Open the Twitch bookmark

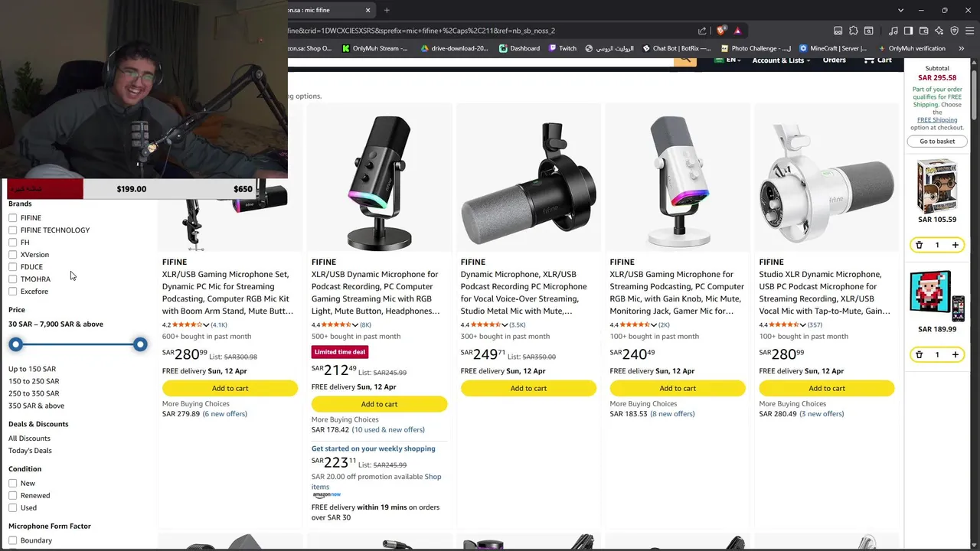tap(563, 48)
